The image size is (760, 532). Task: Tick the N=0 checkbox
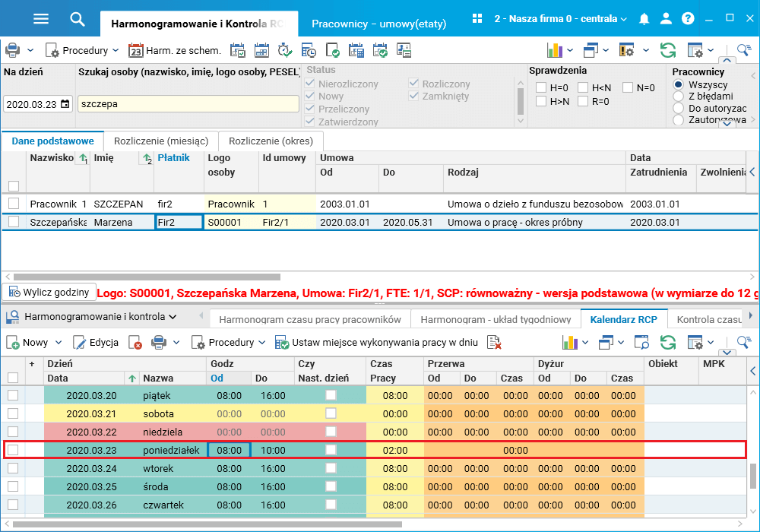click(x=628, y=87)
